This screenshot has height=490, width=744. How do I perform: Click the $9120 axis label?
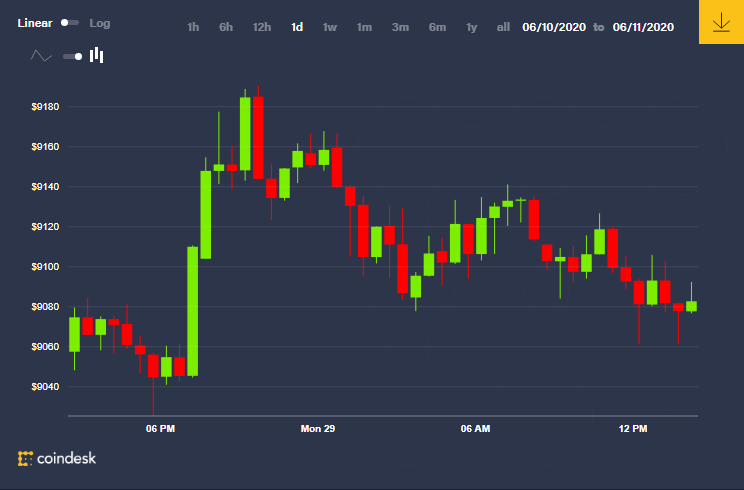[46, 227]
